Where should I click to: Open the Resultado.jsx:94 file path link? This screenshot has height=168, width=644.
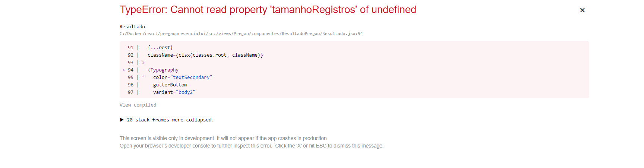coord(241,34)
